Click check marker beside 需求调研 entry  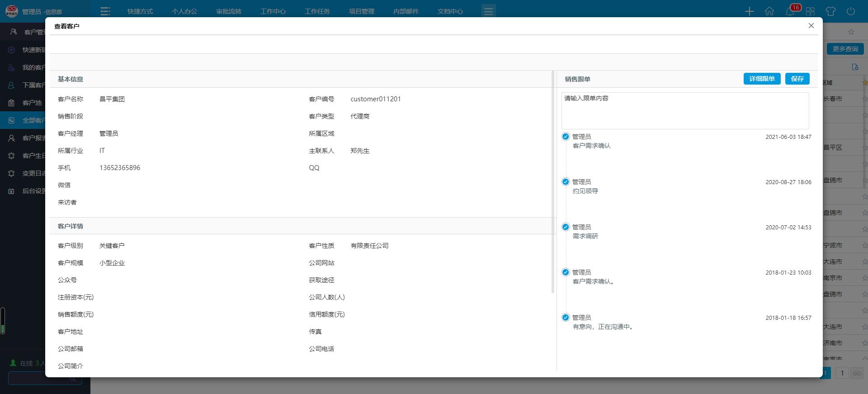[x=566, y=227]
